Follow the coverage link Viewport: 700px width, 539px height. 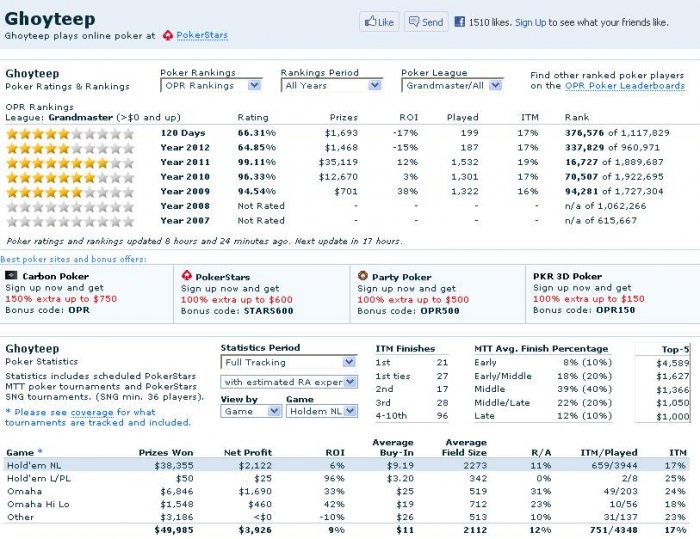click(x=92, y=412)
